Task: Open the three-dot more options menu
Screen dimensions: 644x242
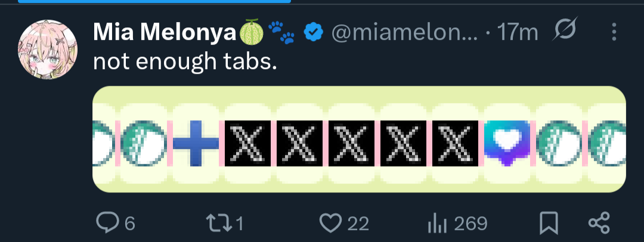Action: (x=615, y=33)
